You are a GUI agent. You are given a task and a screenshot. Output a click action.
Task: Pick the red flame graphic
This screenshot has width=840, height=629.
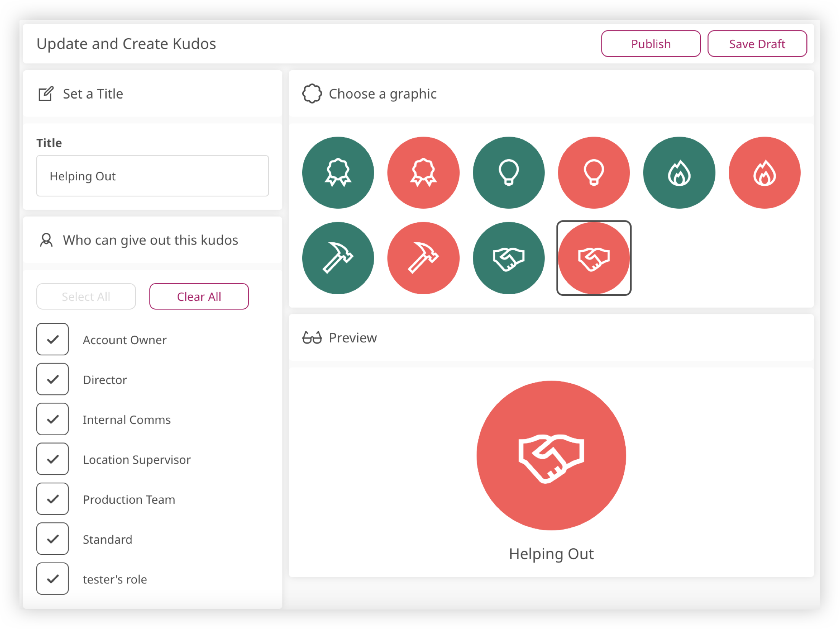click(764, 173)
